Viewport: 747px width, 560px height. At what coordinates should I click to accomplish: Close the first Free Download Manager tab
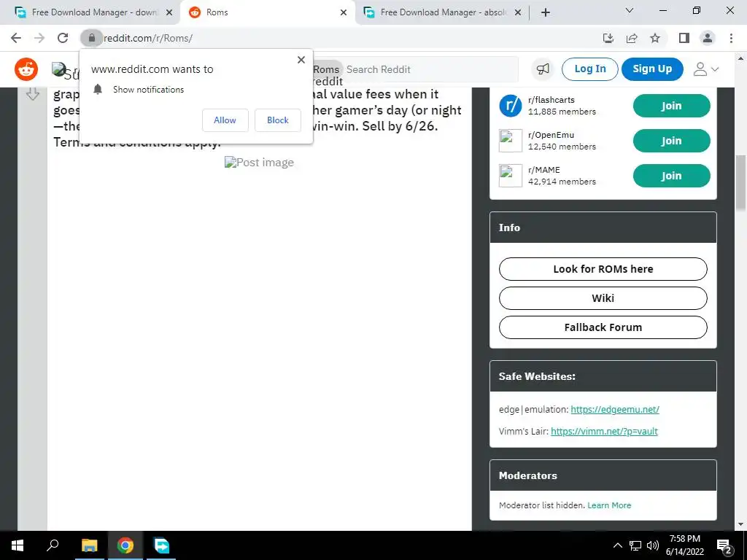(x=169, y=12)
